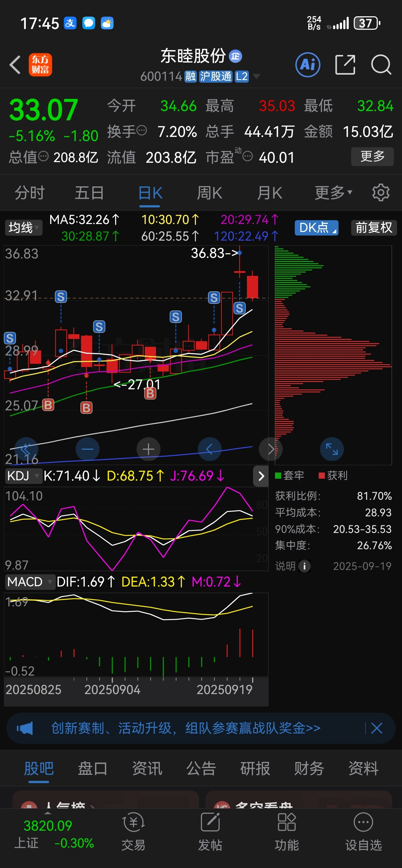Open the 创新赛制 promotion link

(186, 728)
